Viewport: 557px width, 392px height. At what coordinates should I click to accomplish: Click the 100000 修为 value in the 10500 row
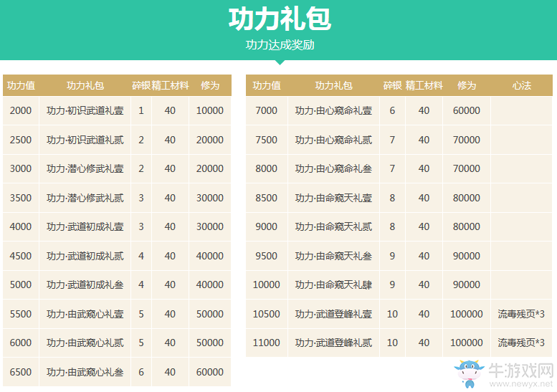(x=467, y=314)
